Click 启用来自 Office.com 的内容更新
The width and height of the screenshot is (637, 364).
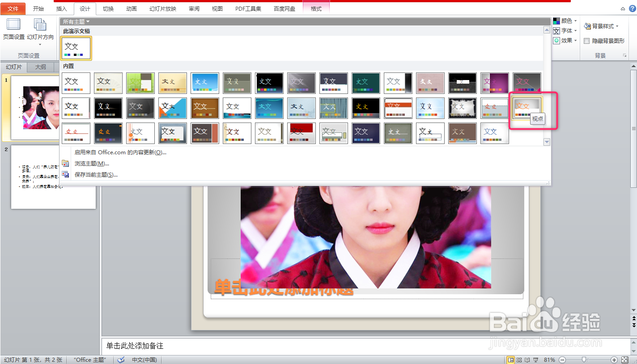120,152
